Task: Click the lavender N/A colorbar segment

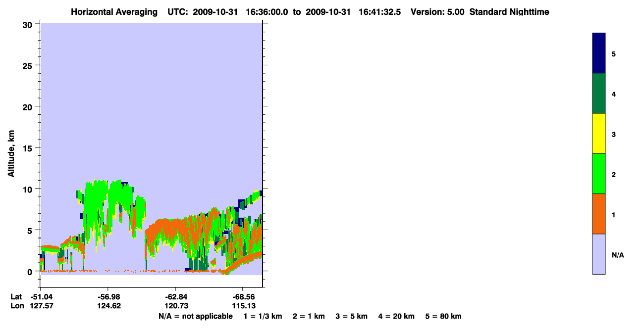Action: coord(599,254)
